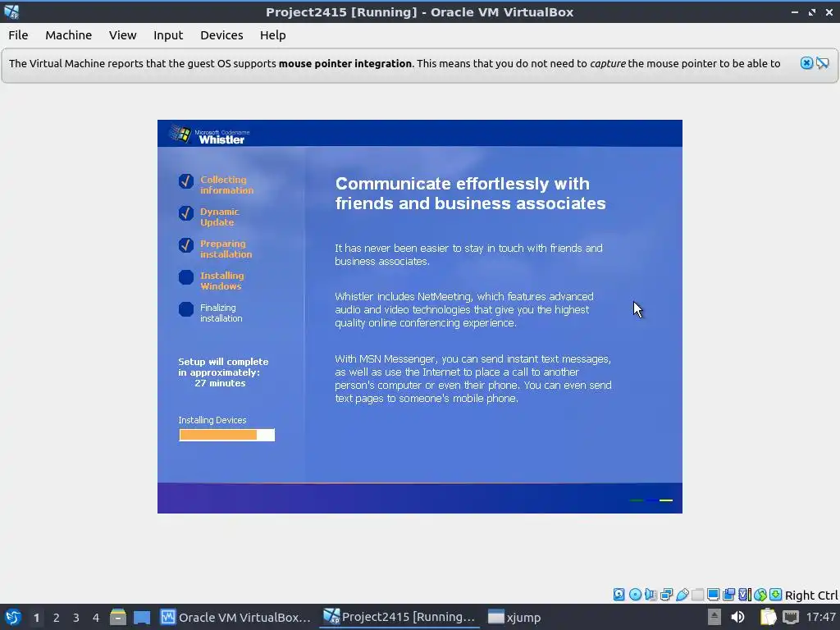Click the keyboard capture arrow icon

776,594
